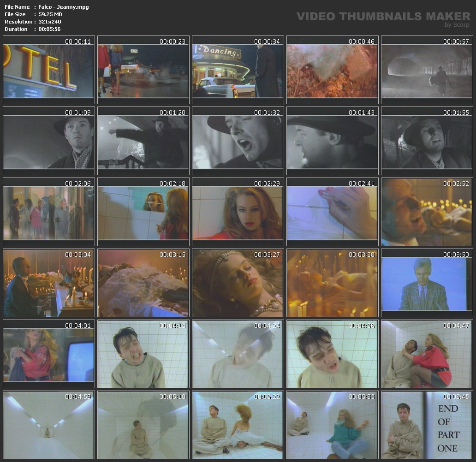Open the thumbnail at timestamp 00:01:20
The image size is (476, 462).
coord(143,141)
